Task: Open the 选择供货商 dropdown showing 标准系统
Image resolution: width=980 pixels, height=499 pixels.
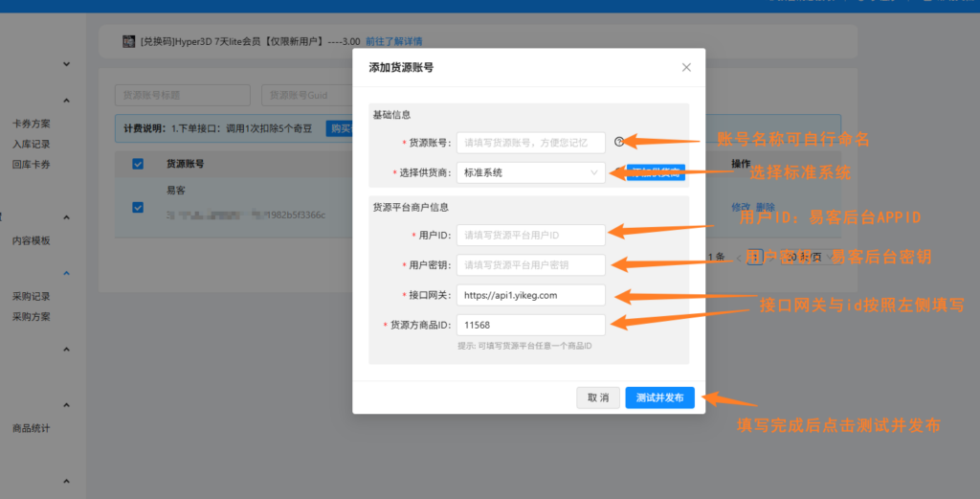Action: [x=530, y=172]
